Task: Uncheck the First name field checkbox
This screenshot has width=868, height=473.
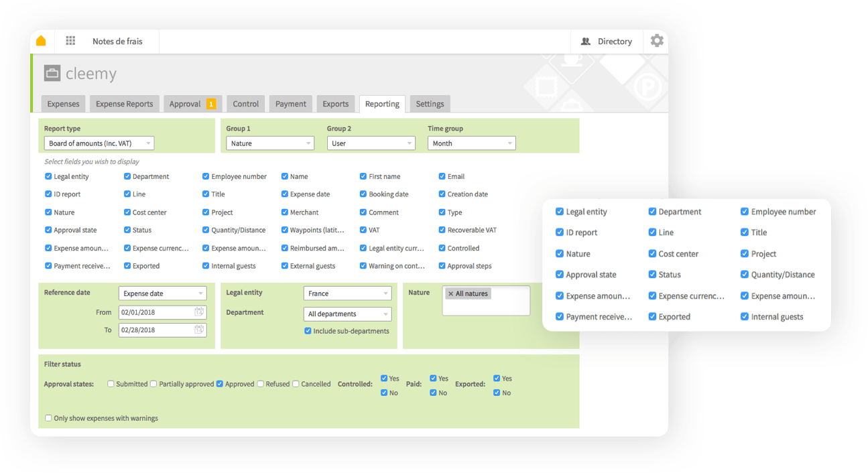Action: point(363,176)
